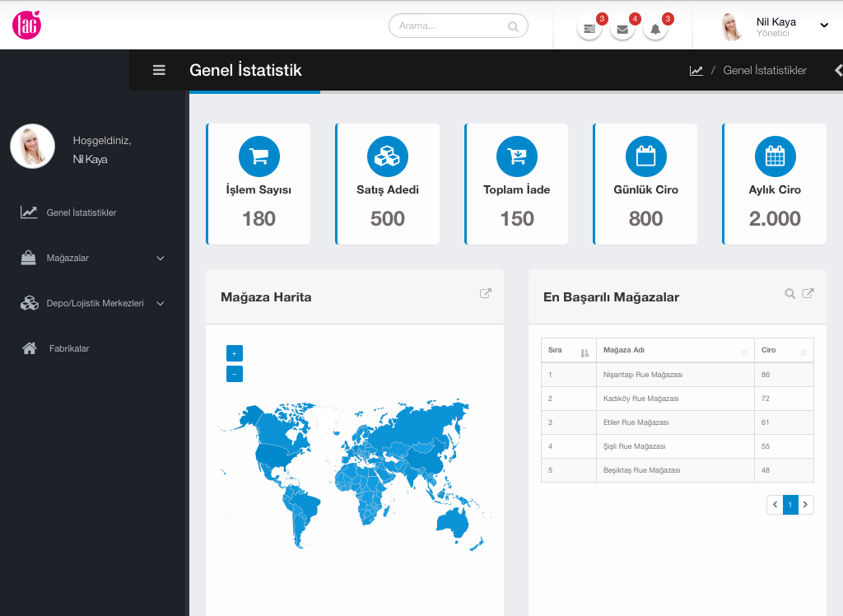Click the İşlem Sayısı cart icon
843x616 pixels.
[258, 156]
